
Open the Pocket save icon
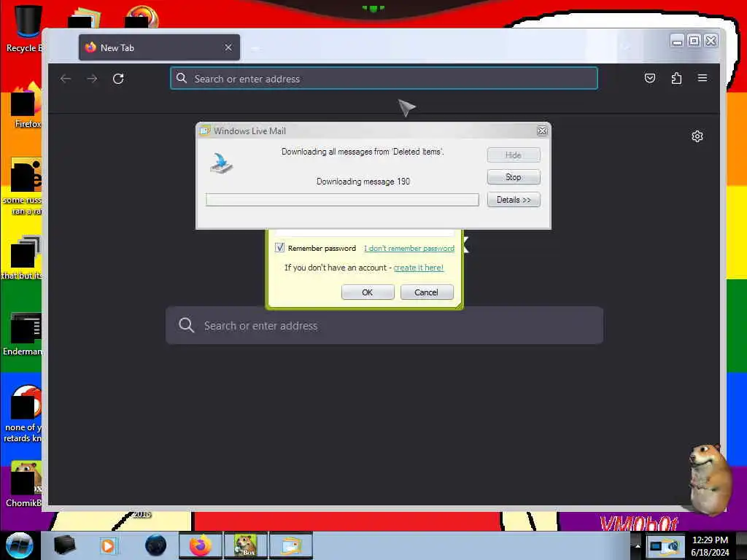(650, 78)
